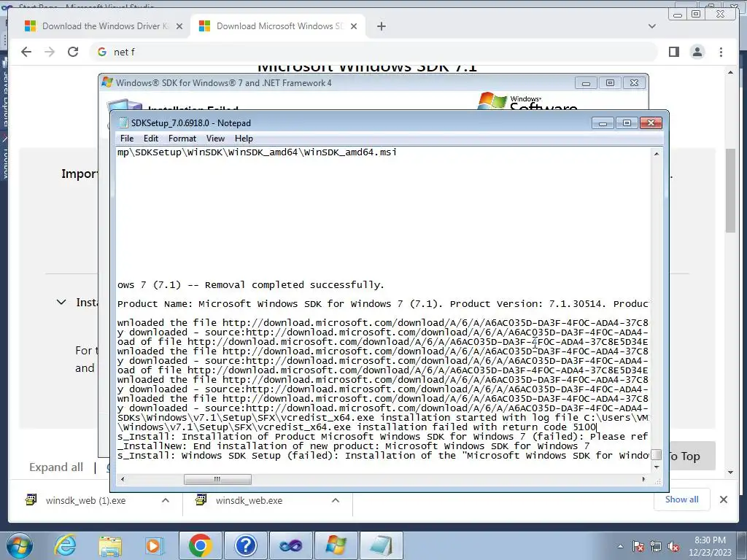This screenshot has height=560, width=747.
Task: Click the line 'Removal completed successfully.'
Action: pos(251,285)
